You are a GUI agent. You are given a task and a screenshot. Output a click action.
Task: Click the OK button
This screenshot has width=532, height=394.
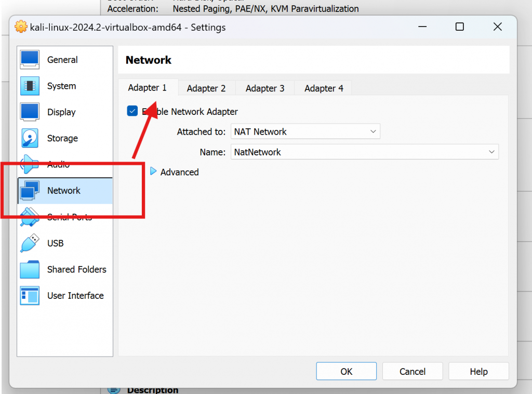346,371
